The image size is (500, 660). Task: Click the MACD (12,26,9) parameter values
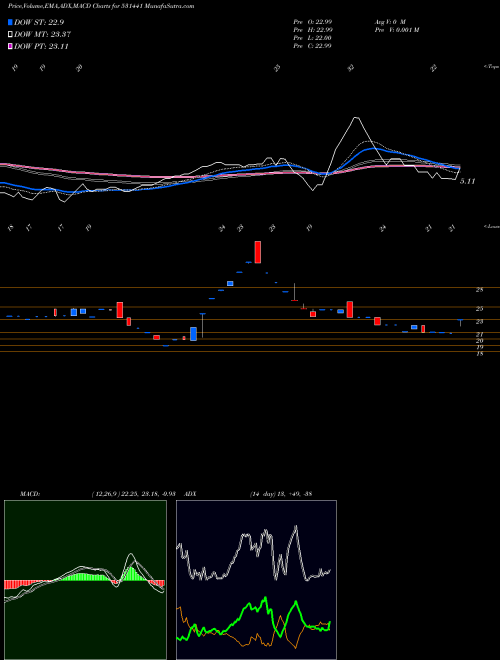(x=133, y=494)
